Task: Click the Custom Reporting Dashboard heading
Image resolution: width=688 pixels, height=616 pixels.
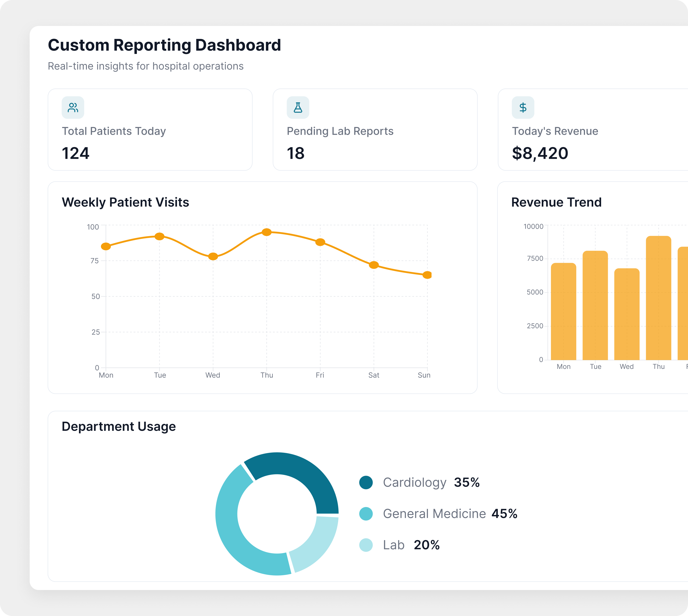Action: (165, 45)
